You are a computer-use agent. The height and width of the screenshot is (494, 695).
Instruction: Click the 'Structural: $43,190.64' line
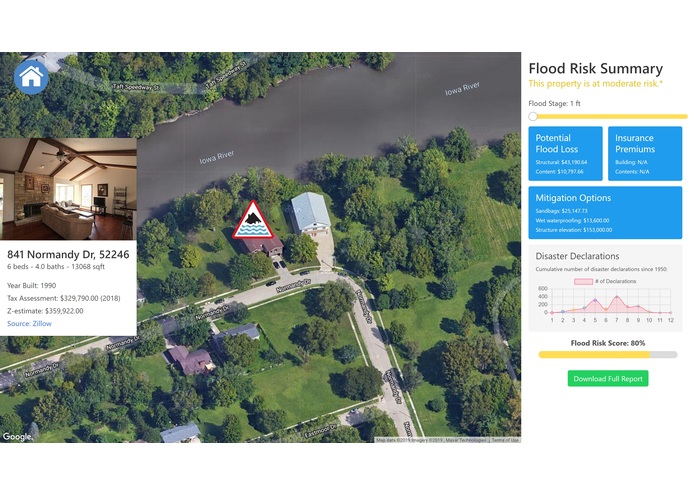point(561,162)
